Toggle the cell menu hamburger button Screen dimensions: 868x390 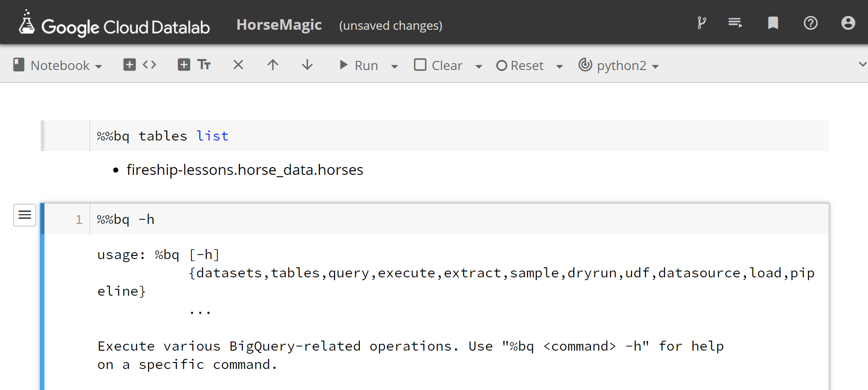tap(25, 215)
